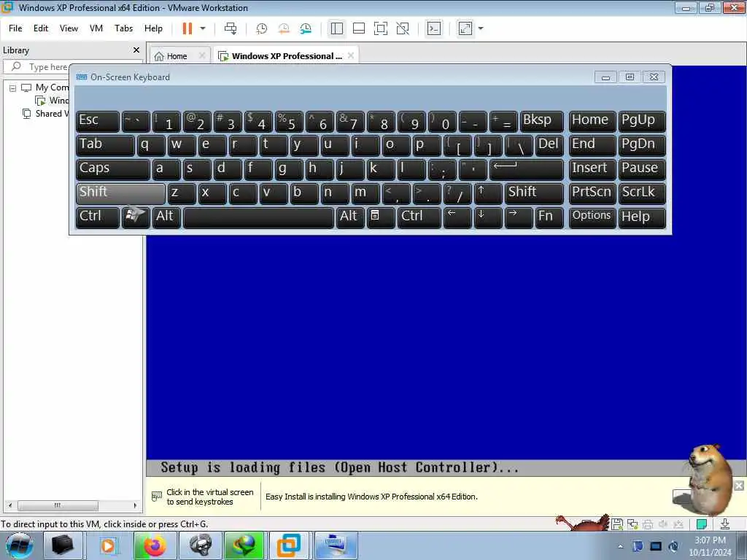Image resolution: width=747 pixels, height=560 pixels.
Task: Click the Help key on On-Screen Keyboard
Action: click(x=642, y=217)
